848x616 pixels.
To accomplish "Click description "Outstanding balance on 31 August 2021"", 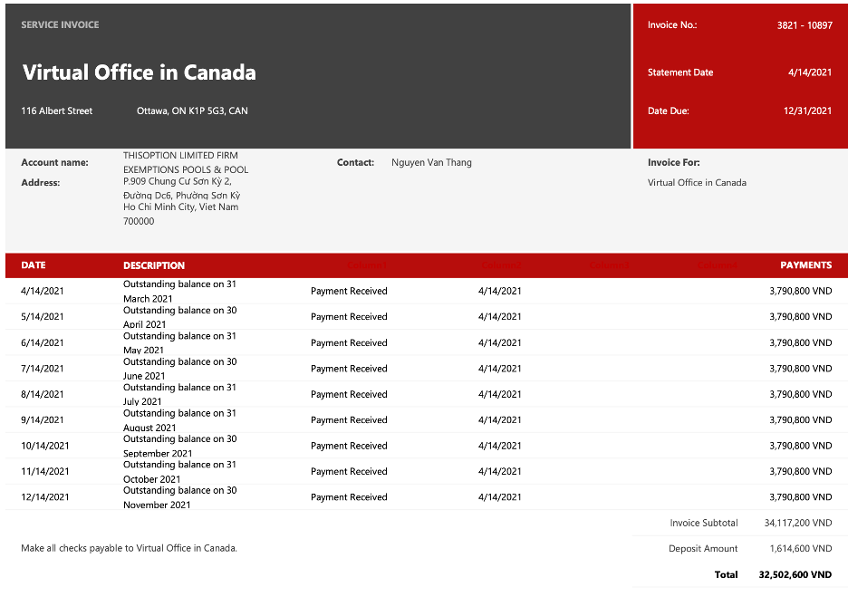I will pyautogui.click(x=179, y=420).
